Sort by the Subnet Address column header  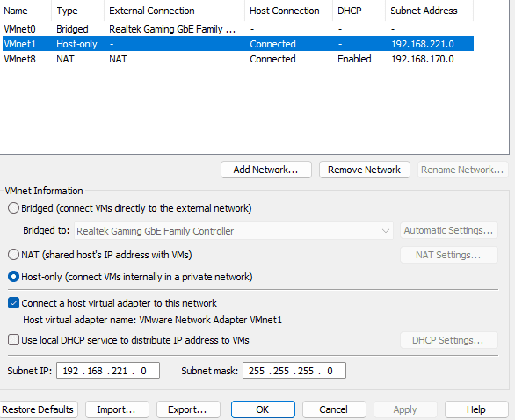pyautogui.click(x=429, y=11)
